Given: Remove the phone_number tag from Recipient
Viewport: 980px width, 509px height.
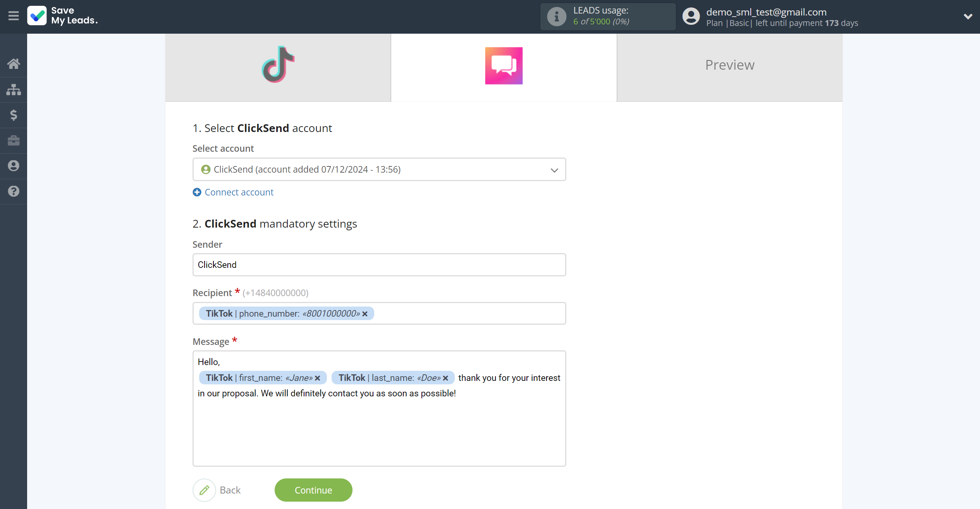Looking at the screenshot, I should point(365,314).
